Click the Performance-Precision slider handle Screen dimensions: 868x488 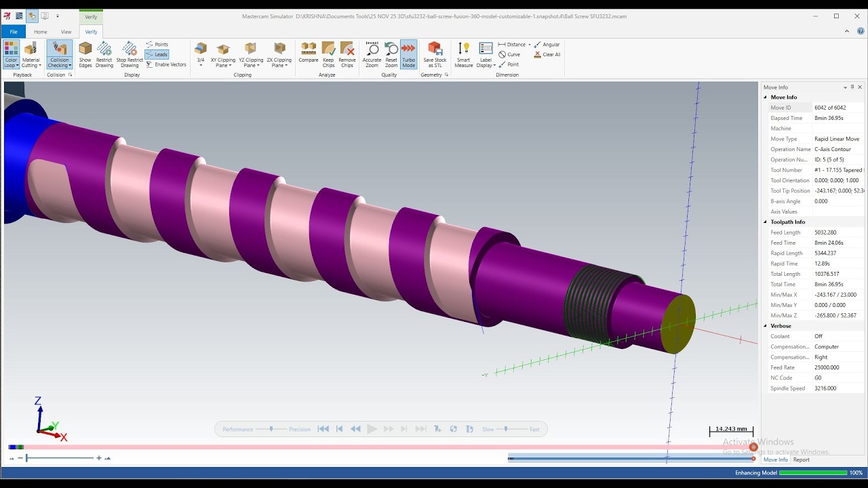271,429
